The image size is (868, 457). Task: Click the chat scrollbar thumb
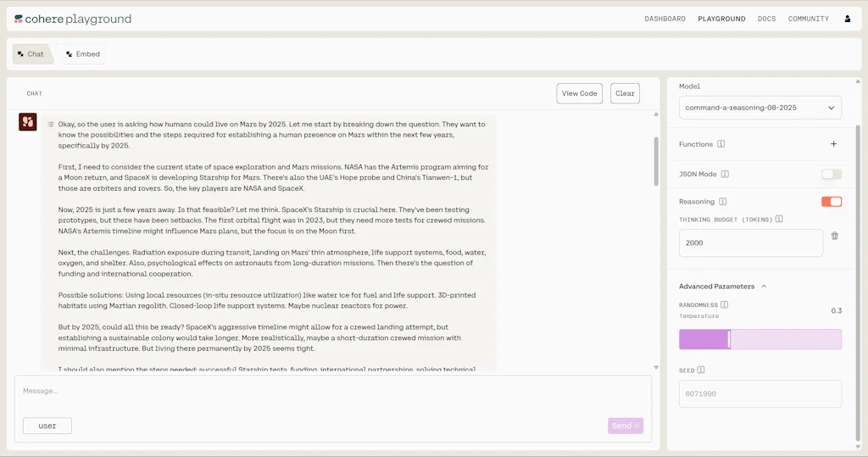[x=656, y=161]
